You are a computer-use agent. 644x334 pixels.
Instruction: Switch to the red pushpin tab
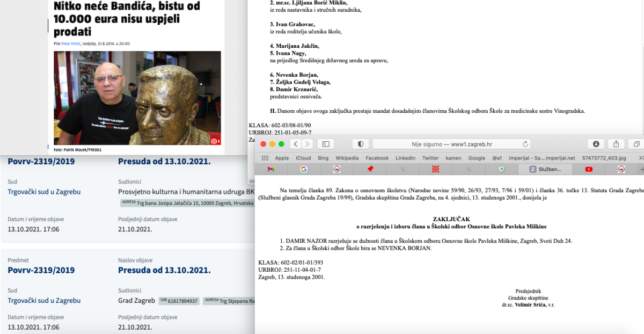click(370, 169)
